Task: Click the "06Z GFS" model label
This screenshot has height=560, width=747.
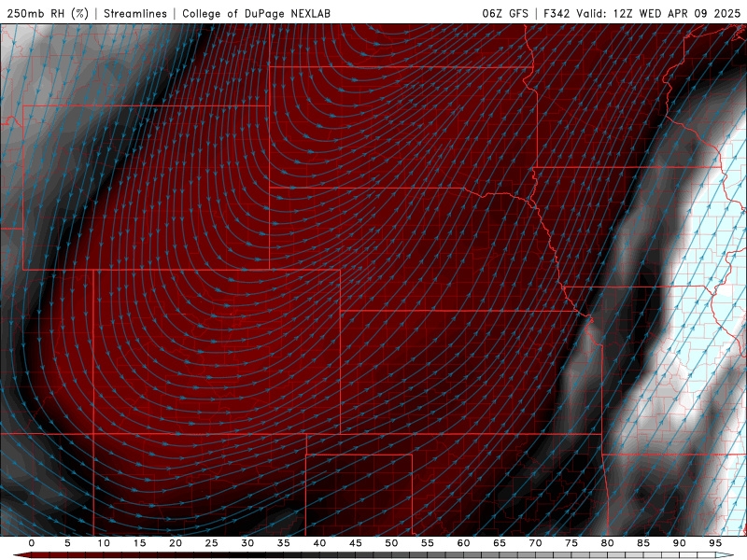Action: 505,13
